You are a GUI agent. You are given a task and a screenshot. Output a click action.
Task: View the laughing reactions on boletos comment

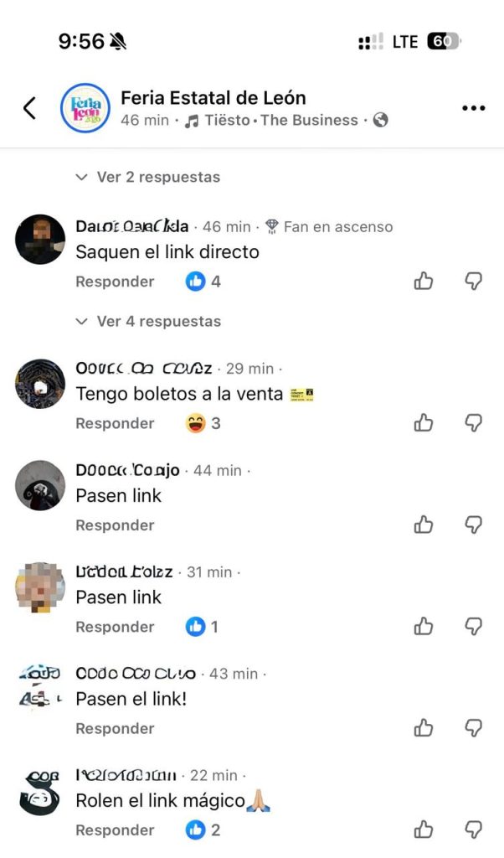(203, 423)
